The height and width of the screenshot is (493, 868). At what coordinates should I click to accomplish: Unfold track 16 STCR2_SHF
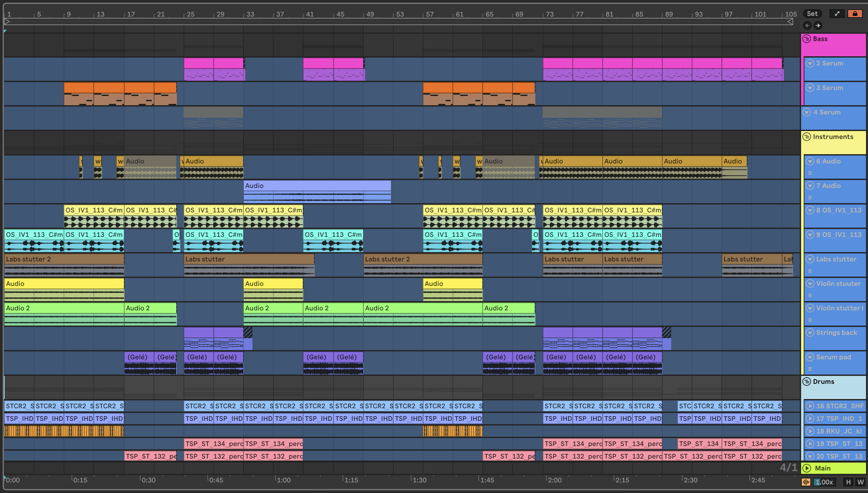tap(810, 406)
